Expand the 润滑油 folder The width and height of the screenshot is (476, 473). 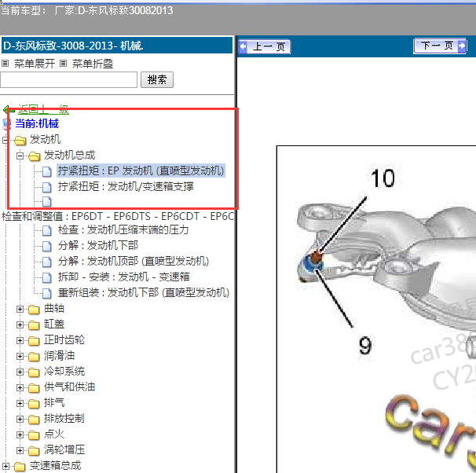pyautogui.click(x=20, y=356)
